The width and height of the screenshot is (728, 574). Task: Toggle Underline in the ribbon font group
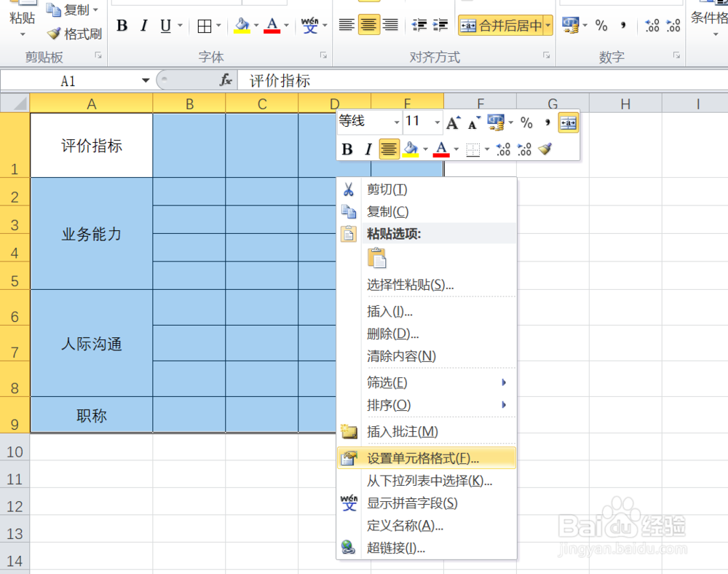(165, 25)
